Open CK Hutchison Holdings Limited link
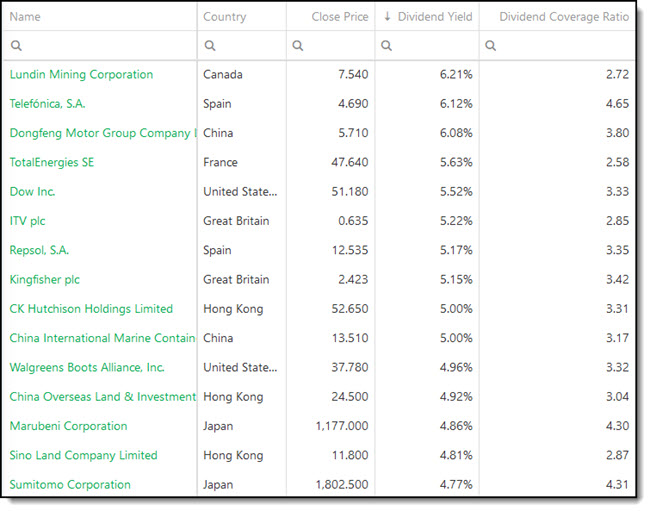The image size is (650, 511). (x=91, y=309)
